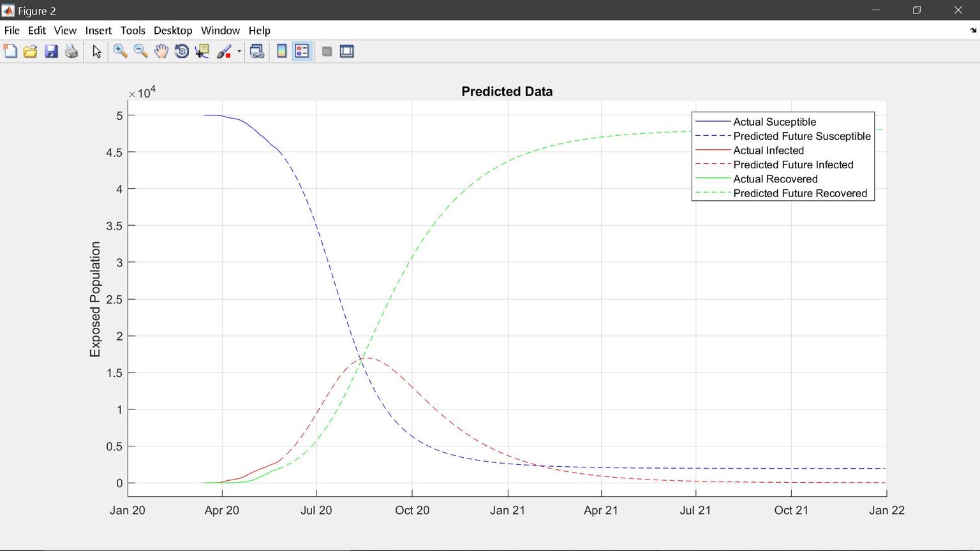Toggle Hide Plot Tools mode
The width and height of the screenshot is (980, 551).
coord(327,51)
